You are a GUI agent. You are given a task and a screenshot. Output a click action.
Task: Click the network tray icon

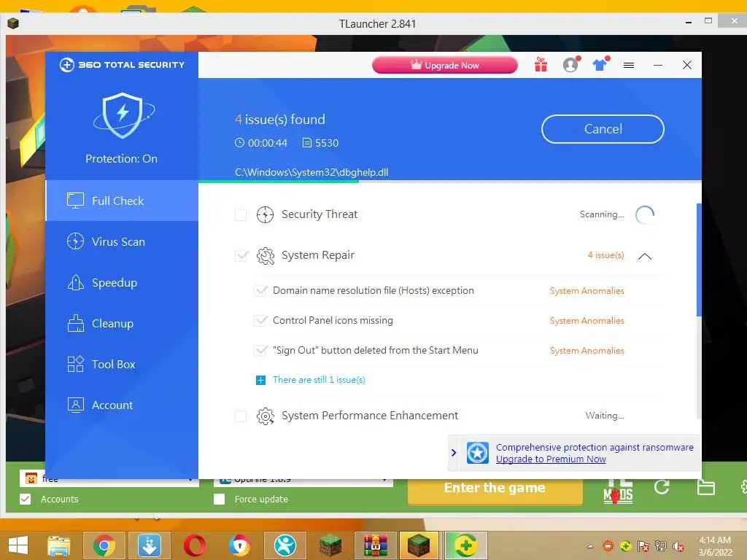(661, 546)
